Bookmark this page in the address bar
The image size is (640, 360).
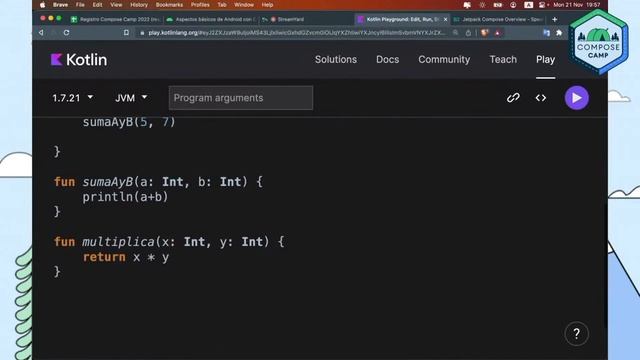click(126, 33)
